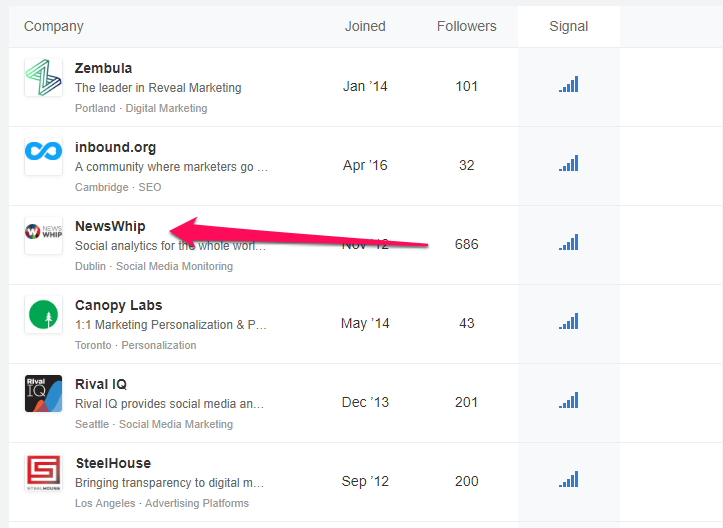Click the Jan '14 joined date
The height and width of the screenshot is (528, 723).
pos(365,86)
